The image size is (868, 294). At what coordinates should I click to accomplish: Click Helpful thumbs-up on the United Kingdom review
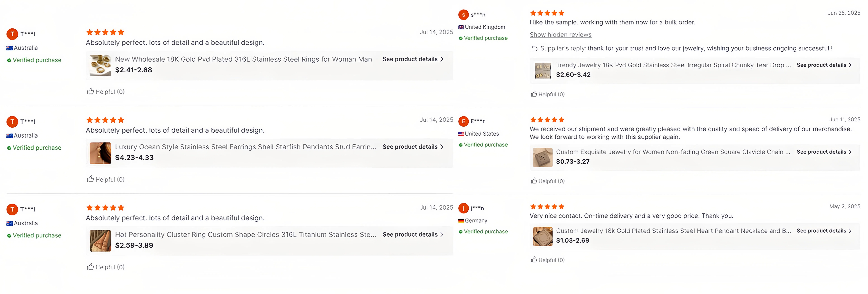534,94
